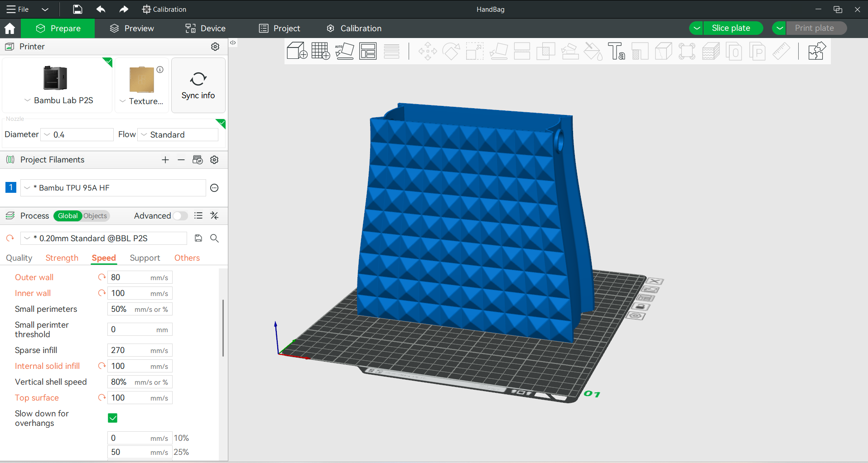
Task: Click the Add cube primitive icon
Action: point(297,51)
